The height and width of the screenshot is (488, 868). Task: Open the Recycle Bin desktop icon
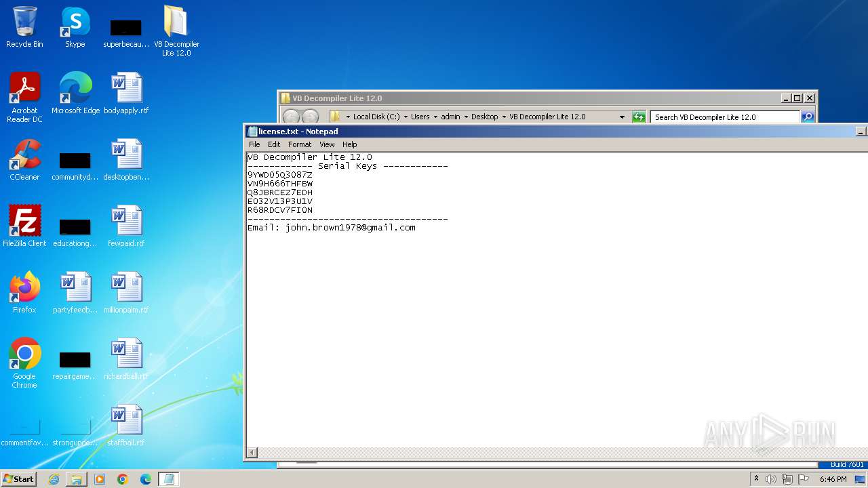point(24,27)
